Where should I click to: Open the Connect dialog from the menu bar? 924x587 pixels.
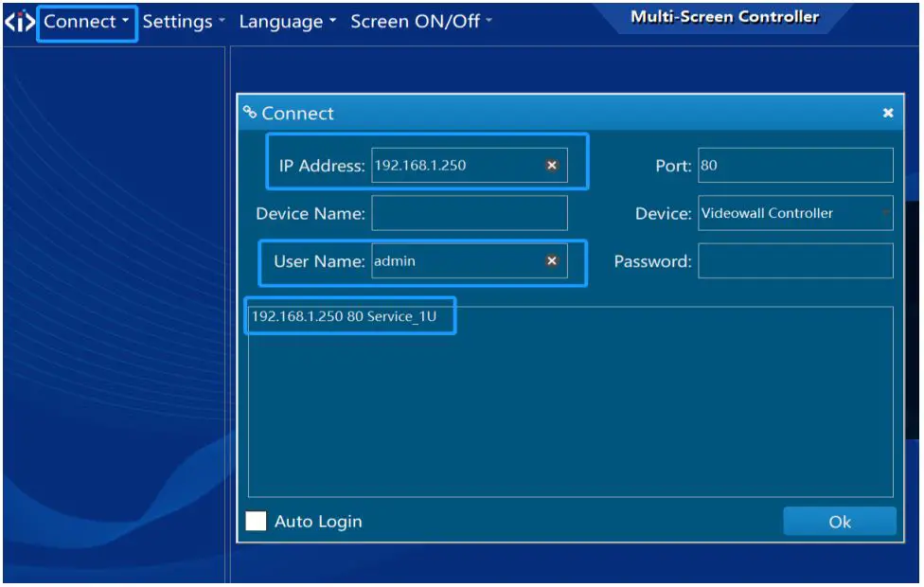point(80,21)
